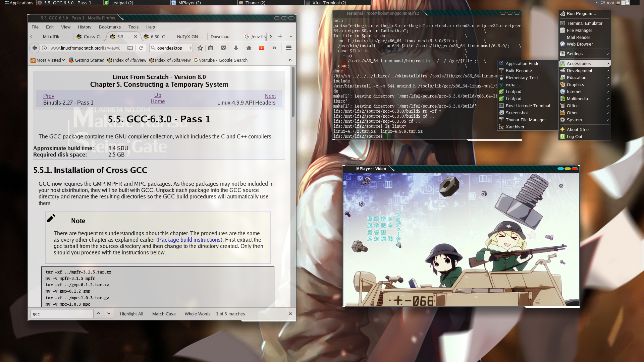Bookmark this page with the star icon
Viewport: 644px width, 362px height.
click(200, 48)
